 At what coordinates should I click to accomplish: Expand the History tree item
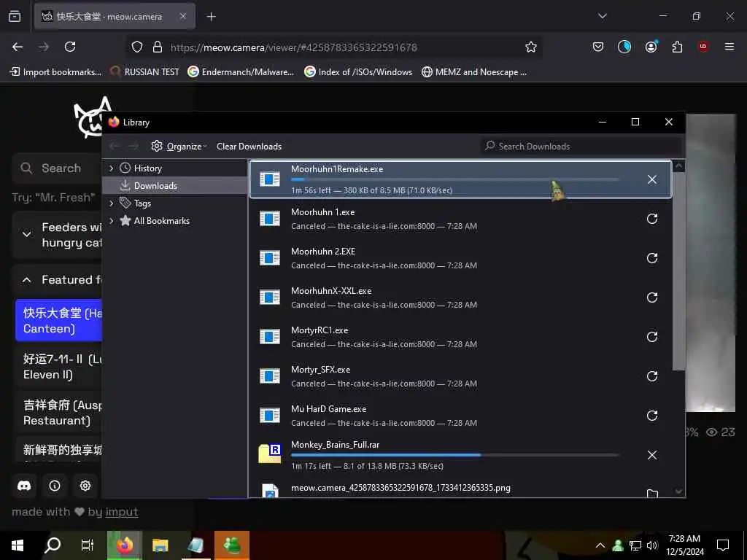point(111,168)
